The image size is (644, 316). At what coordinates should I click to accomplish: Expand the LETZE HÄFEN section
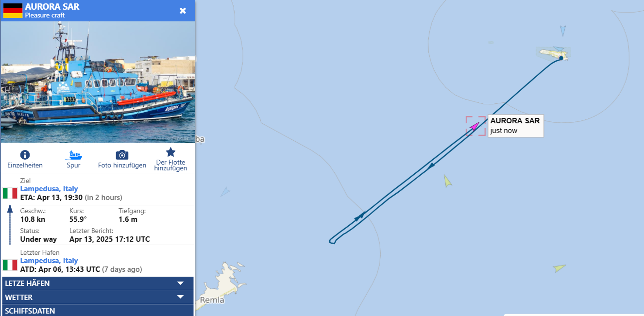(x=98, y=283)
